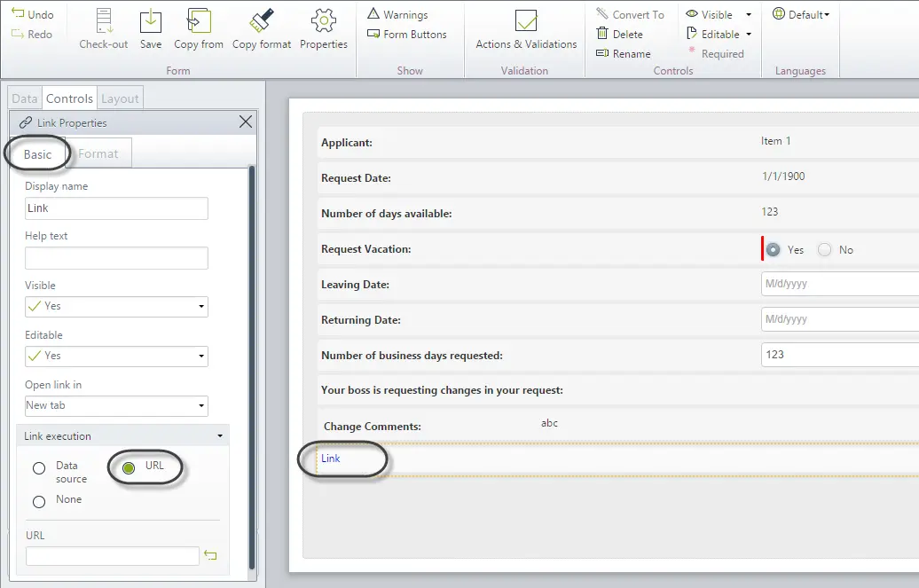Click the Link control on form
The width and height of the screenshot is (919, 588).
(331, 459)
